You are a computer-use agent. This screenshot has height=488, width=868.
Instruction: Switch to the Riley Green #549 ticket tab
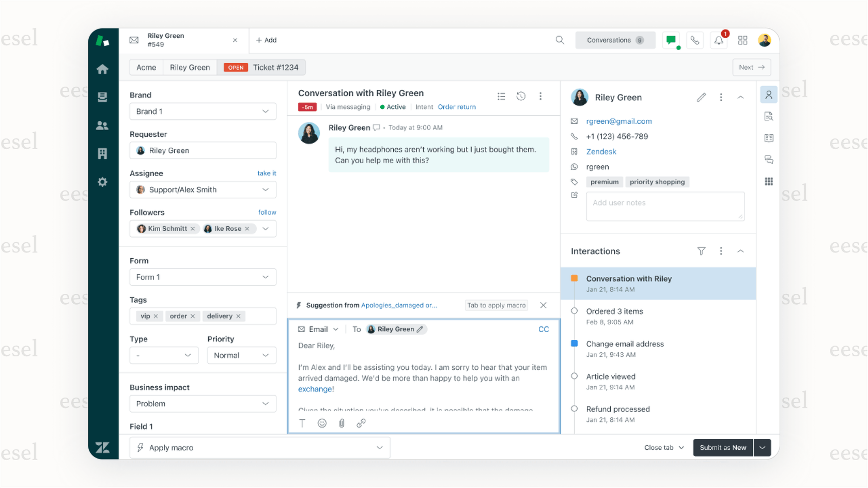coord(165,40)
